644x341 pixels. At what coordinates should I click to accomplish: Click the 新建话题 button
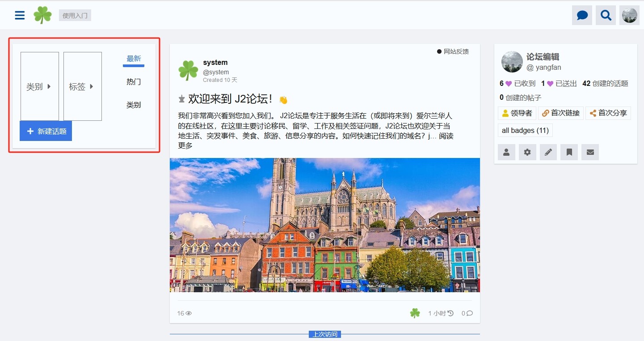(x=46, y=131)
